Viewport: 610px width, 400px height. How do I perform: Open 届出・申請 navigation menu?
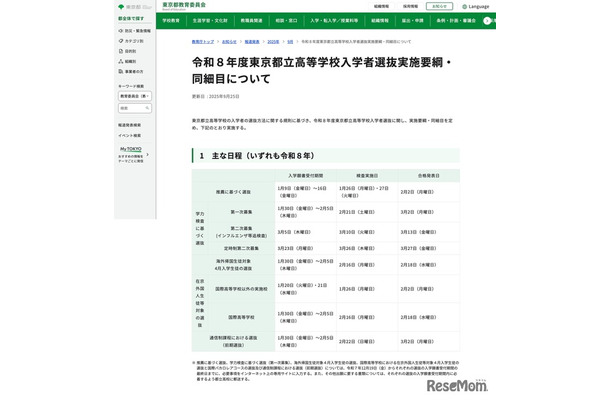(412, 21)
